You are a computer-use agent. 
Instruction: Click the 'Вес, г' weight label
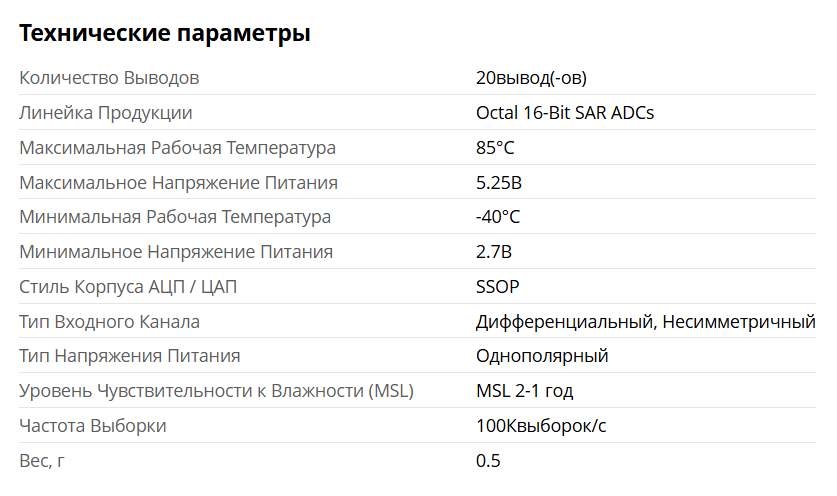point(42,461)
